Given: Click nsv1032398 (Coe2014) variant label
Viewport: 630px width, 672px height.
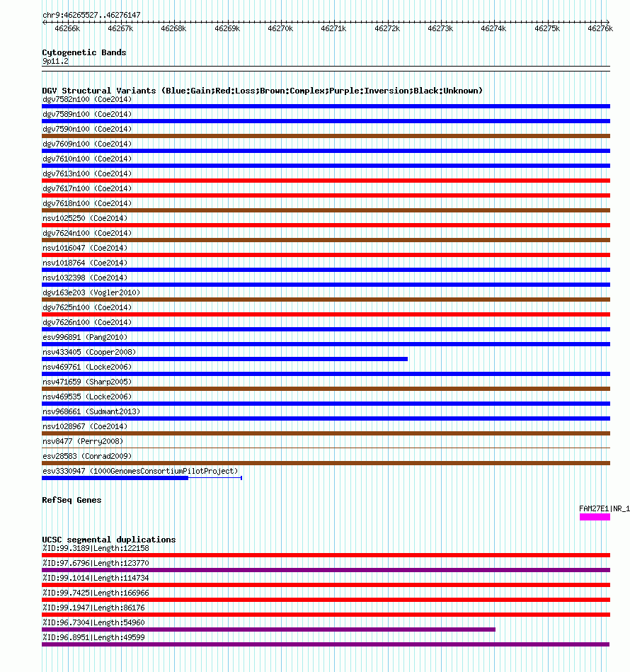Looking at the screenshot, I should [85, 278].
